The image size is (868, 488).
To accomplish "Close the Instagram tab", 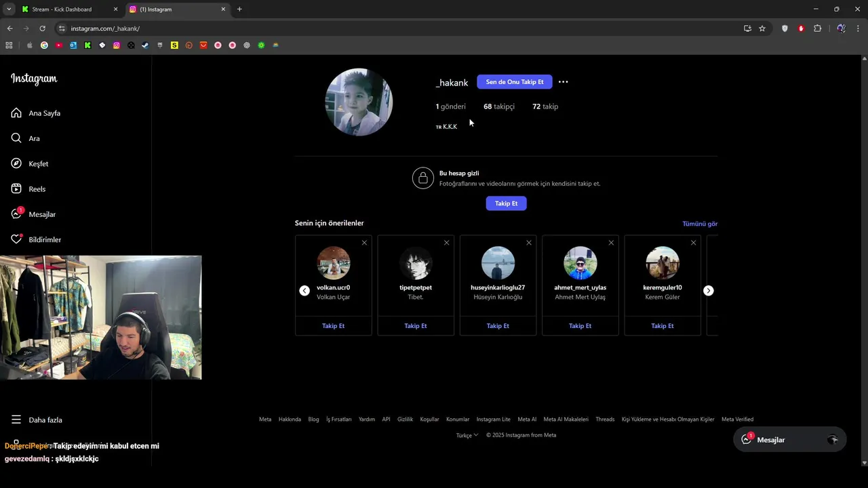I will click(223, 9).
